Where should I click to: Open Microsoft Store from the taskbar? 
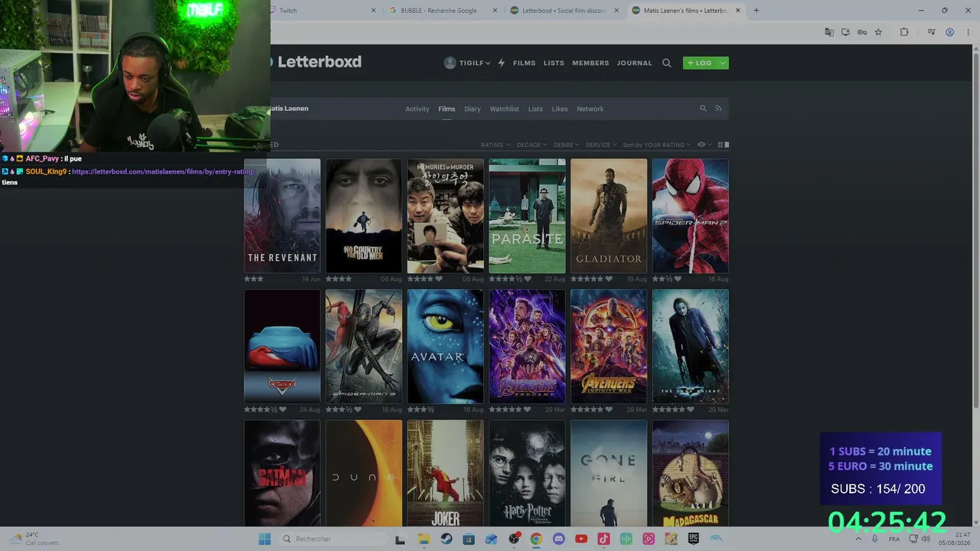(469, 539)
